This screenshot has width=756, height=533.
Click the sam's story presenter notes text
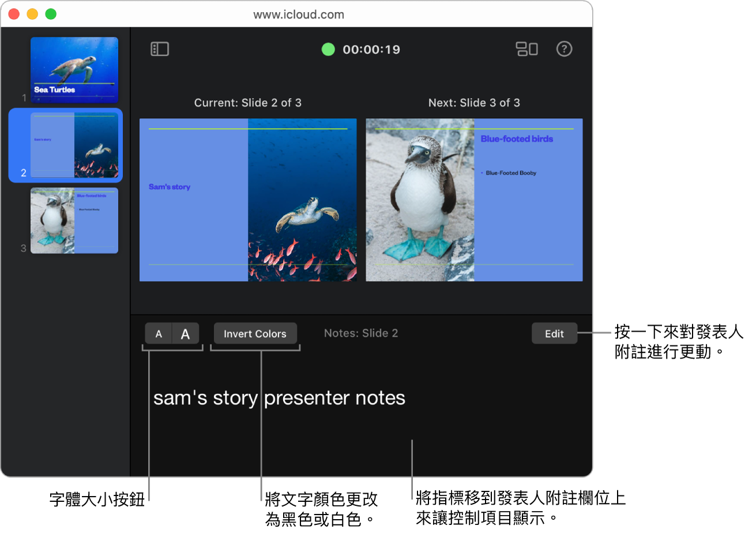tap(279, 398)
